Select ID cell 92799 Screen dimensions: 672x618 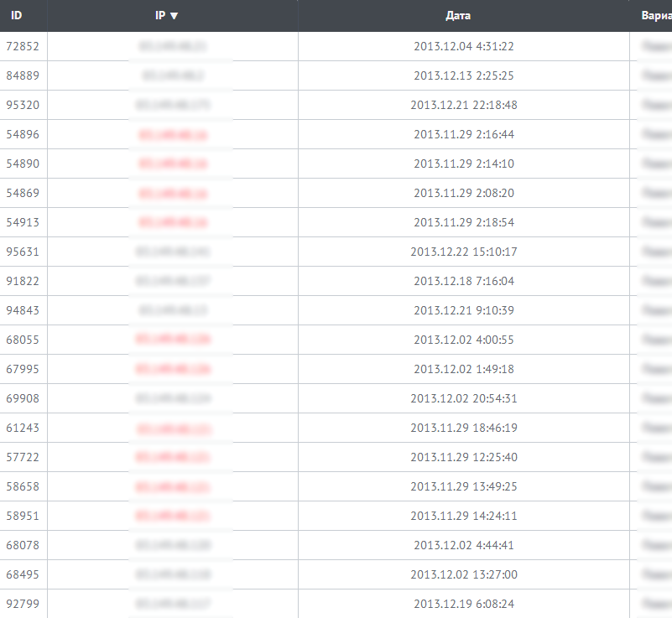[x=23, y=604]
